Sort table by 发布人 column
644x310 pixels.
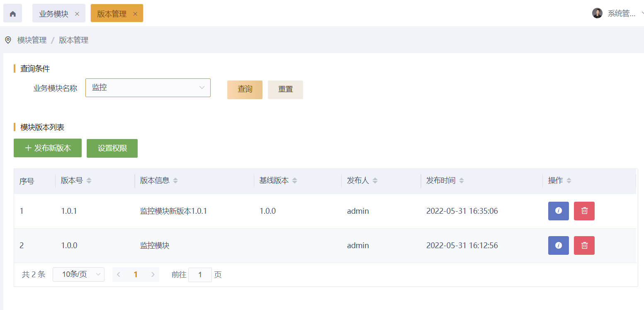(375, 181)
